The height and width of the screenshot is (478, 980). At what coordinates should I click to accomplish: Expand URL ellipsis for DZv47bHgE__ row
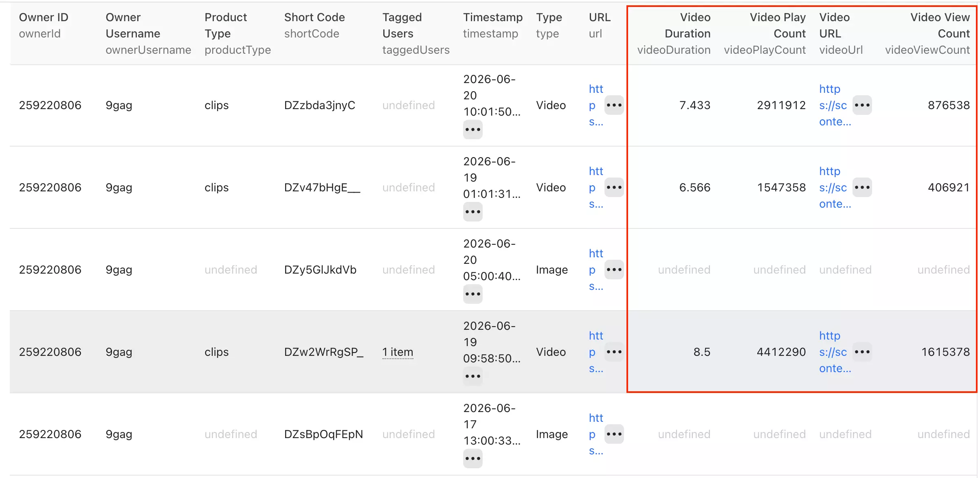pyautogui.click(x=614, y=187)
